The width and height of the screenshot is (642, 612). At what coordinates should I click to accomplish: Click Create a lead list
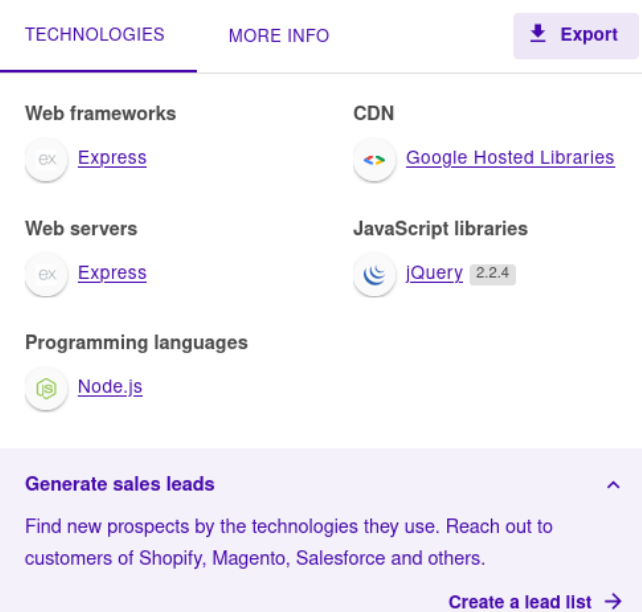point(520,602)
